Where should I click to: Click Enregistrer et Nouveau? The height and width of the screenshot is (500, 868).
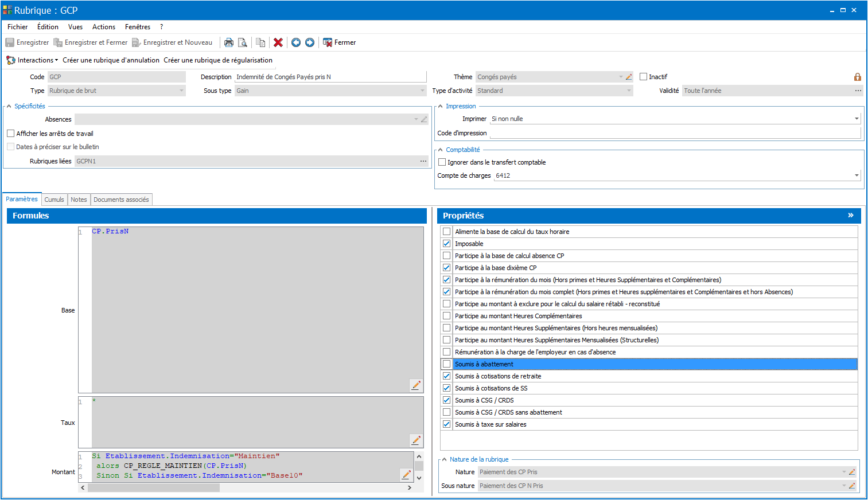[172, 42]
